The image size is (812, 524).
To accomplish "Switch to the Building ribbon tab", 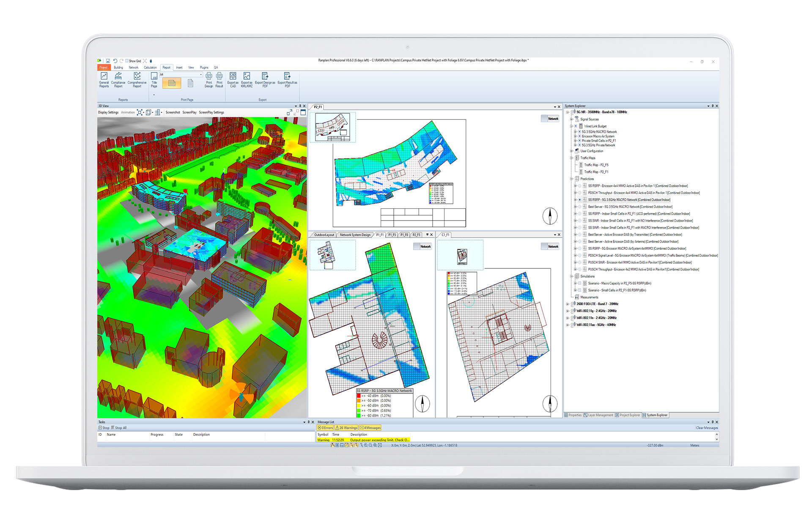I will tap(118, 68).
